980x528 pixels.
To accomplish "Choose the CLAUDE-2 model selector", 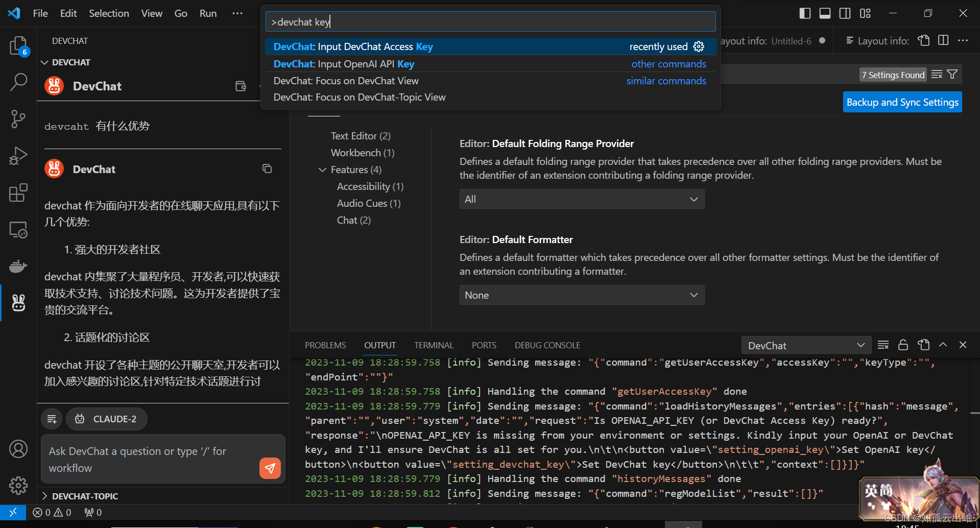I will [x=107, y=419].
